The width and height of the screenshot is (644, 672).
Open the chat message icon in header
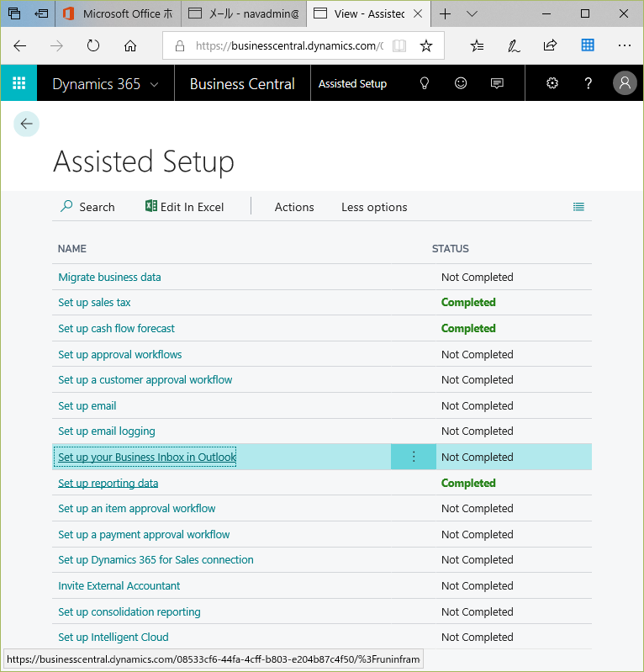497,83
